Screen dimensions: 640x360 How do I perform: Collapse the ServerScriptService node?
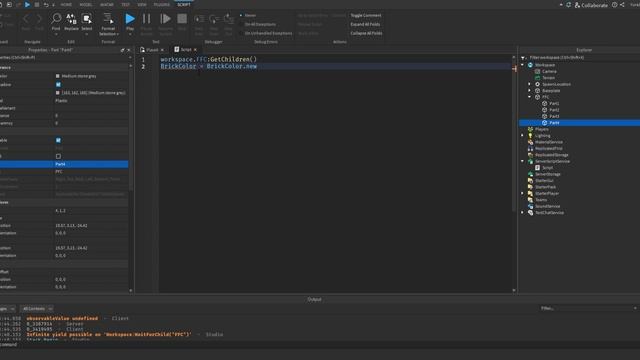click(x=522, y=161)
